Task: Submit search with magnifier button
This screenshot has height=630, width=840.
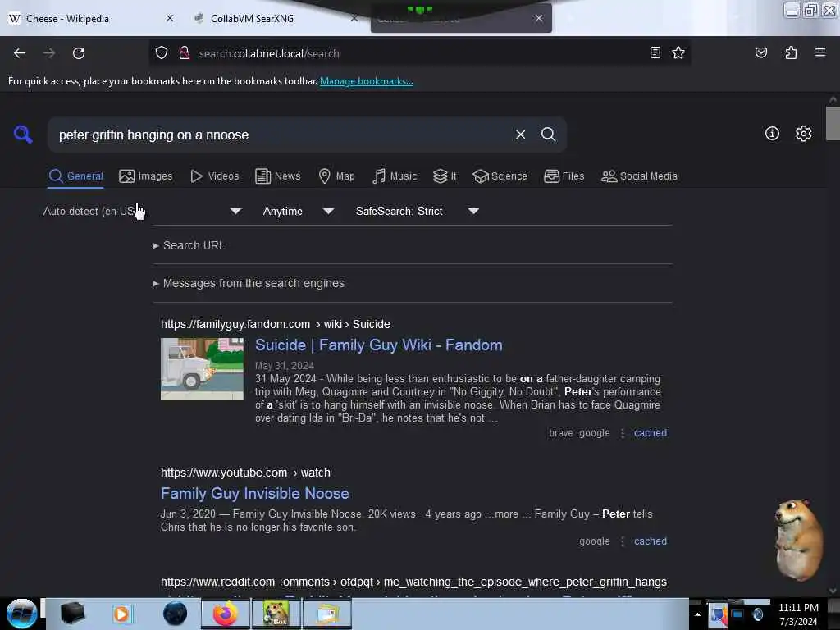Action: [x=548, y=135]
